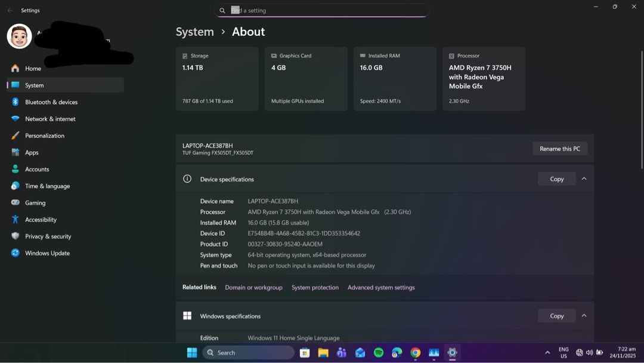
Task: Open the Processor AMD Ryzen card
Action: [x=484, y=79]
